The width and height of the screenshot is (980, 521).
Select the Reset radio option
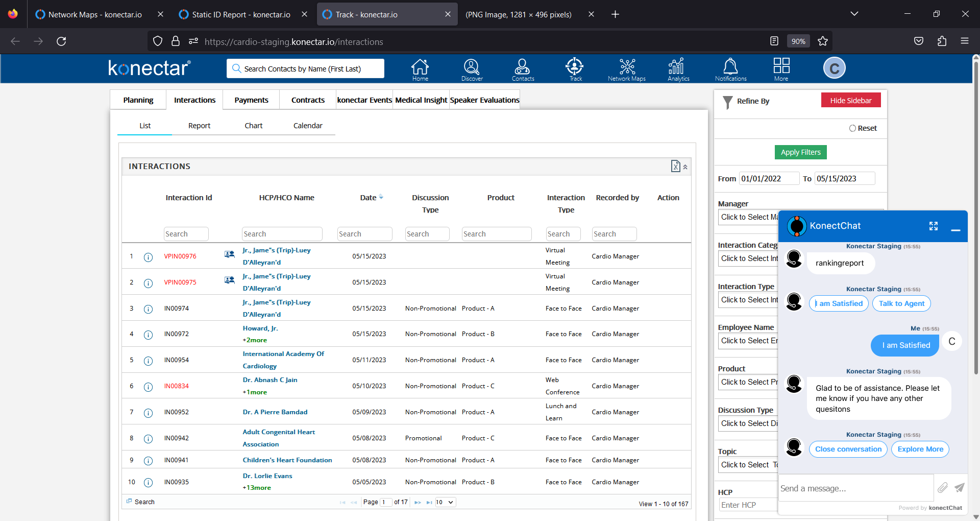(852, 128)
